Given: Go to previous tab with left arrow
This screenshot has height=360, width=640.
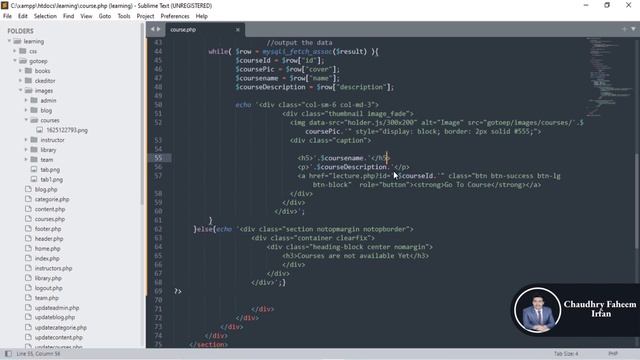Looking at the screenshot, I should tap(152, 29).
